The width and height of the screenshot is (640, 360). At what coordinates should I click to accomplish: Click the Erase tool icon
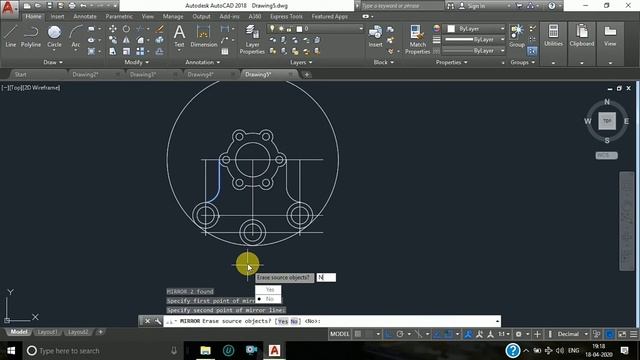(x=160, y=29)
